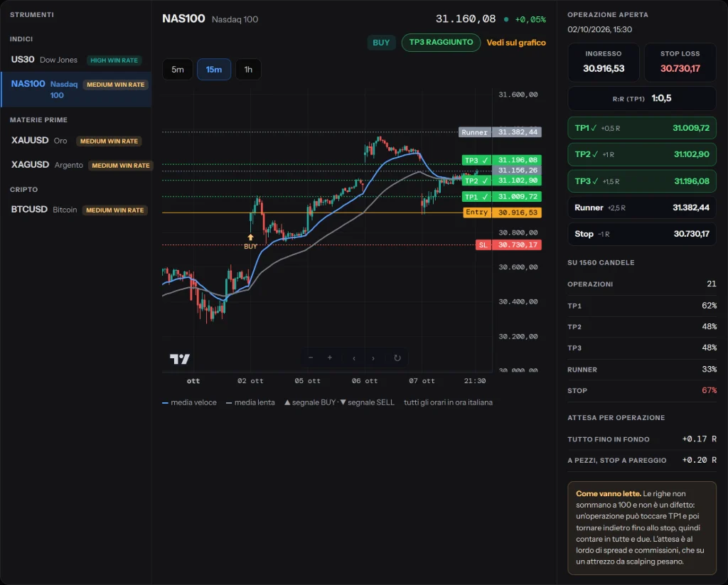The width and height of the screenshot is (728, 585).
Task: Open the US30 Dow Jones instrument
Action: tap(76, 60)
